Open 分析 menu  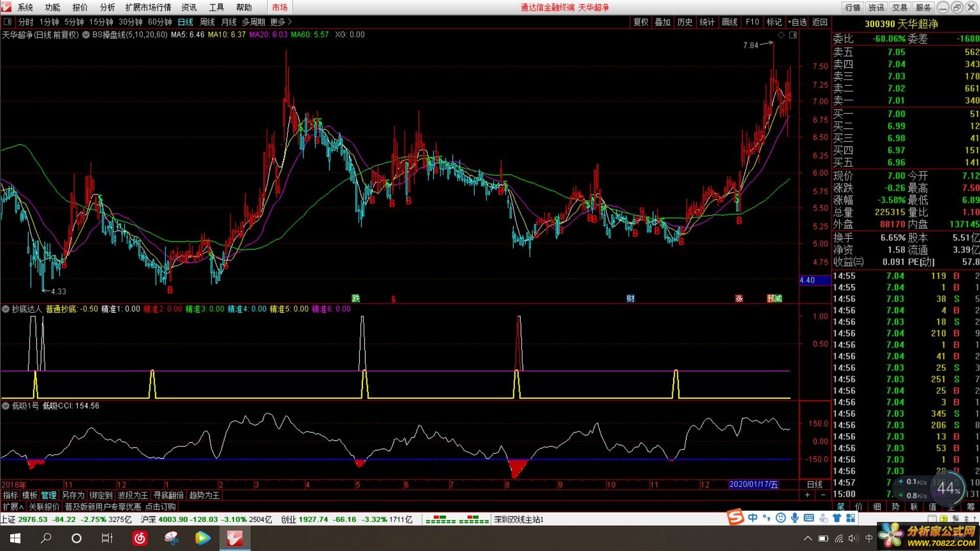(x=107, y=7)
